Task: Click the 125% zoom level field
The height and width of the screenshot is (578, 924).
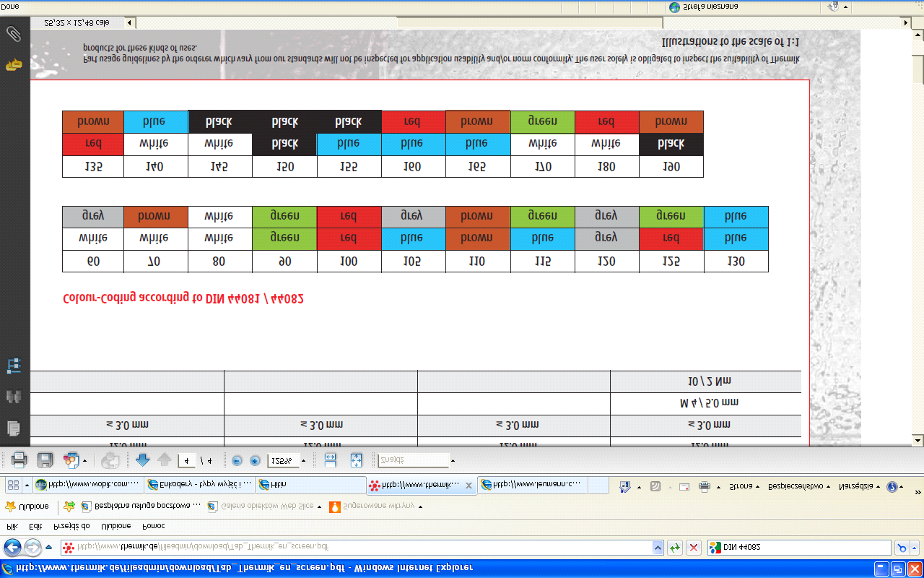Action: tap(282, 460)
